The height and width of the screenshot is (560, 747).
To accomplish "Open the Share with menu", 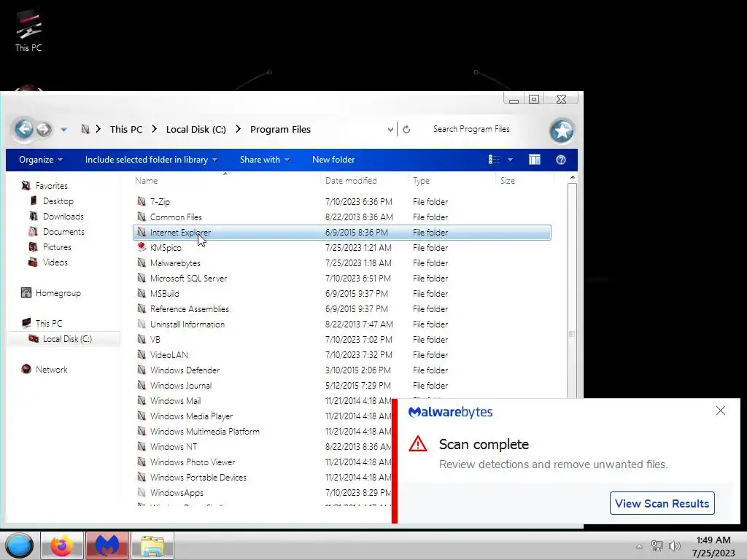I will click(x=265, y=160).
